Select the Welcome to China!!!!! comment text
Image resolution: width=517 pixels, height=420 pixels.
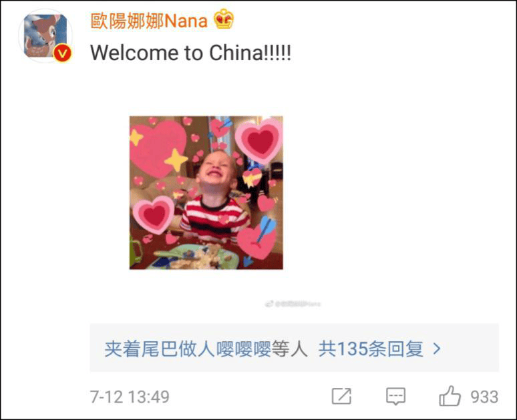190,53
